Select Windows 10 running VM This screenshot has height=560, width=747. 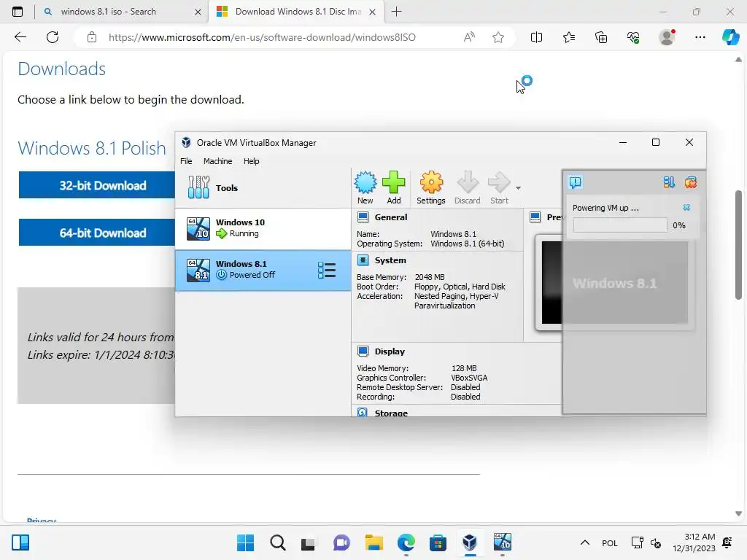tap(263, 228)
